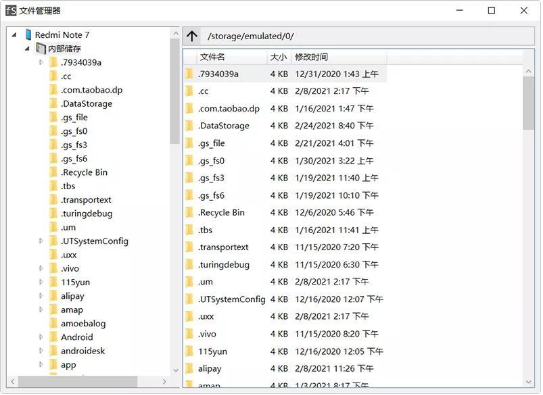Collapse the 内部储存 tree node
543x395 pixels.
27,48
